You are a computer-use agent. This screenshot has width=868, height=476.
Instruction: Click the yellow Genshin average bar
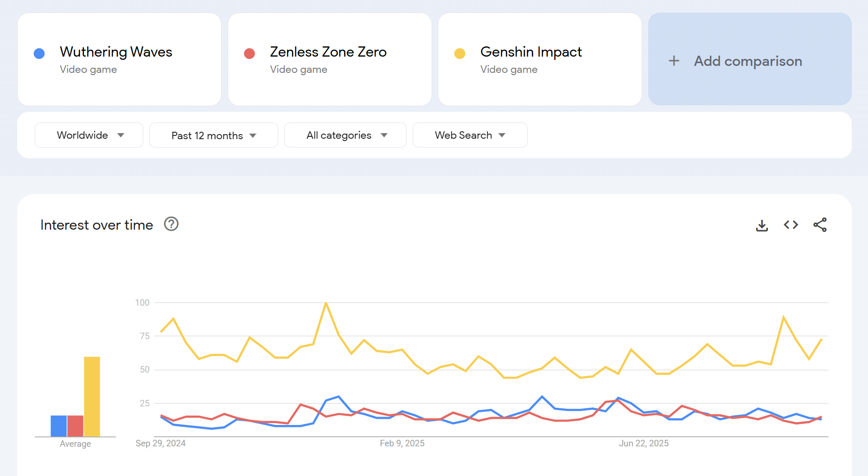(92, 397)
